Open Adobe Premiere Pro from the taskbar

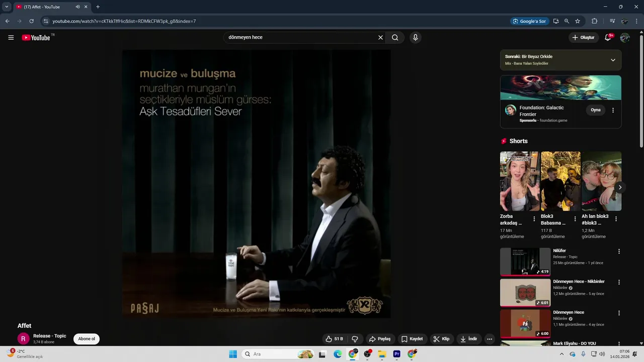click(396, 354)
